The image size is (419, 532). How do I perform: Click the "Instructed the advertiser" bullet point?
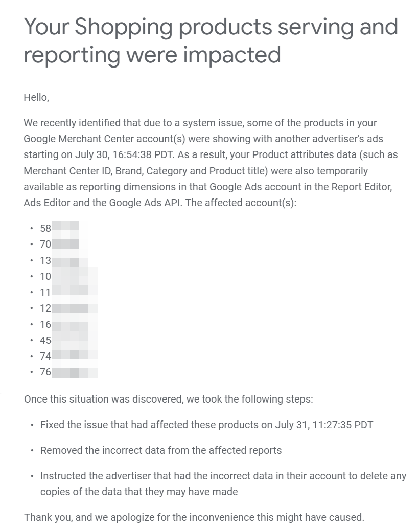click(223, 476)
